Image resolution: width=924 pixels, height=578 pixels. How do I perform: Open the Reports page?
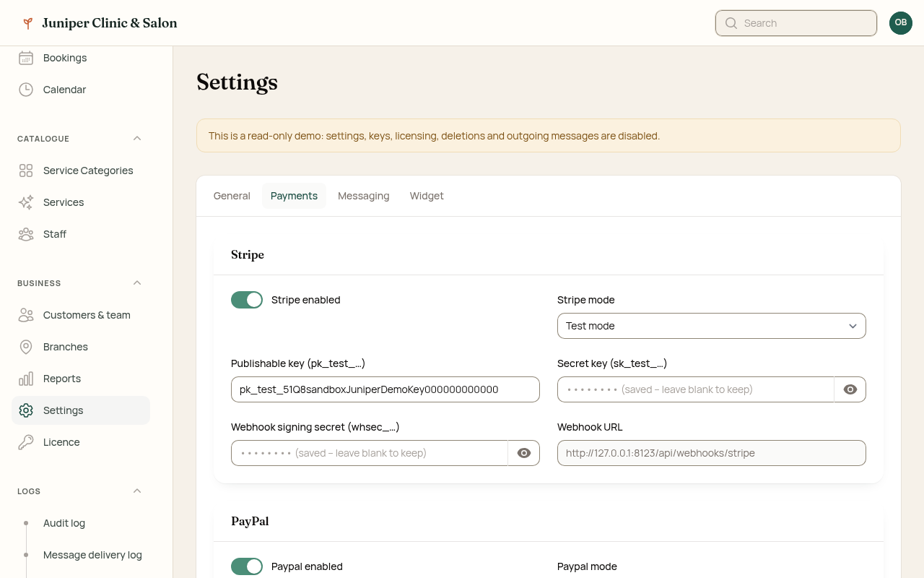pyautogui.click(x=81, y=379)
